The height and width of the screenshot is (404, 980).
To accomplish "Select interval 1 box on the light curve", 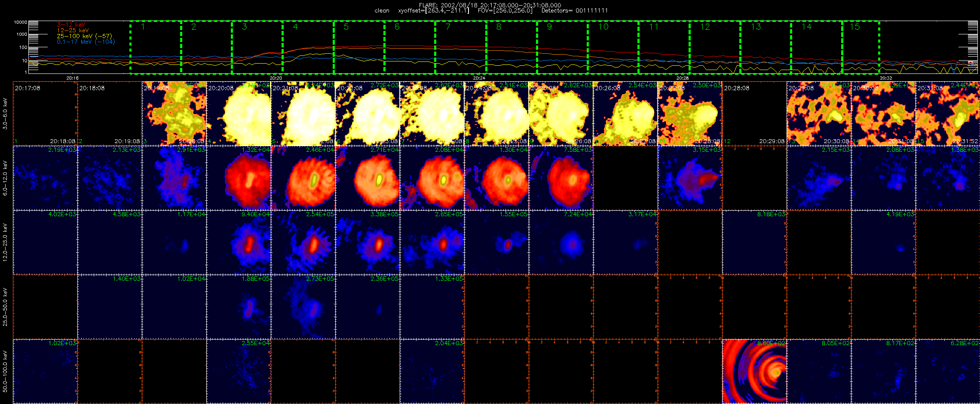I will (156, 46).
